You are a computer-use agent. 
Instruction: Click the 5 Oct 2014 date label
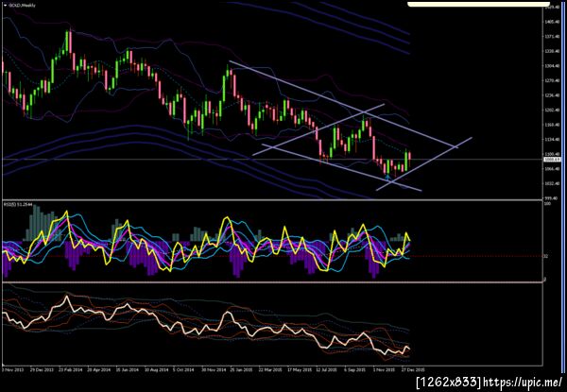pos(184,370)
